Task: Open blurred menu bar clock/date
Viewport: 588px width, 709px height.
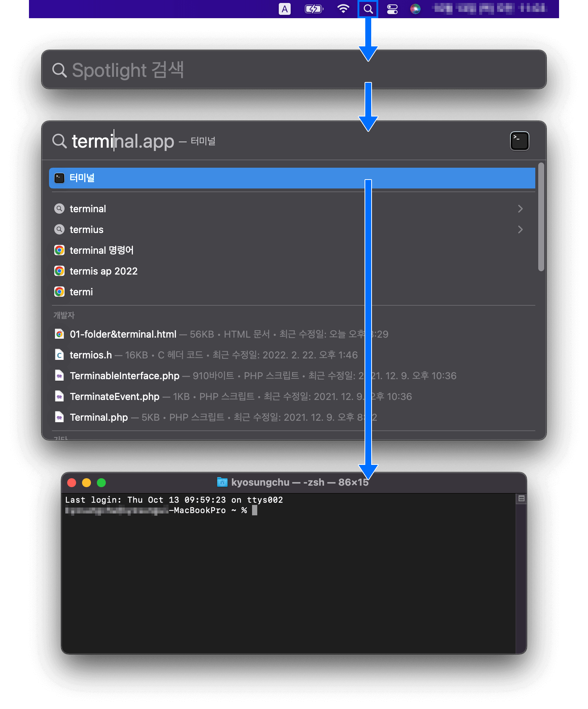Action: point(490,8)
